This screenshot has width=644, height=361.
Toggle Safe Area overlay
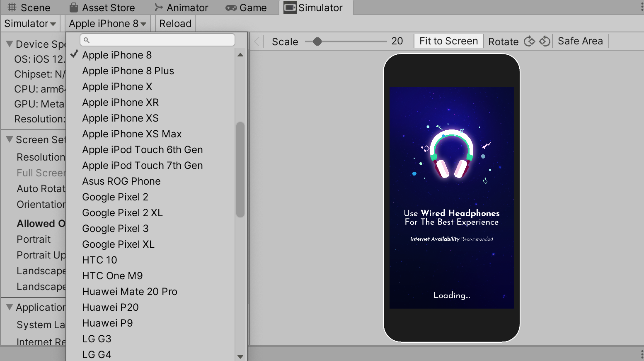click(580, 41)
